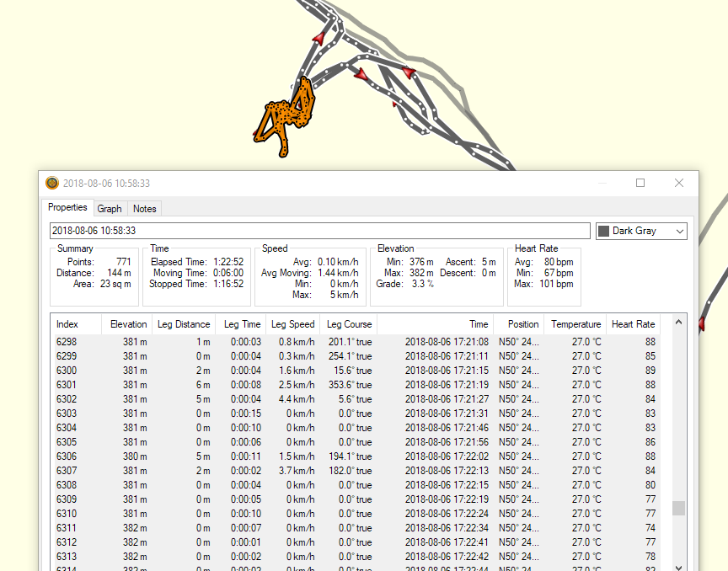
Task: Select track point row 6299
Action: pos(356,356)
